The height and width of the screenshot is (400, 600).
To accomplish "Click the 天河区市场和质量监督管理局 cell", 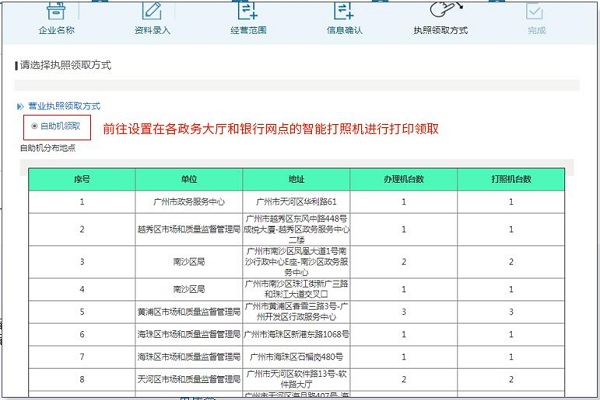I will [x=189, y=379].
